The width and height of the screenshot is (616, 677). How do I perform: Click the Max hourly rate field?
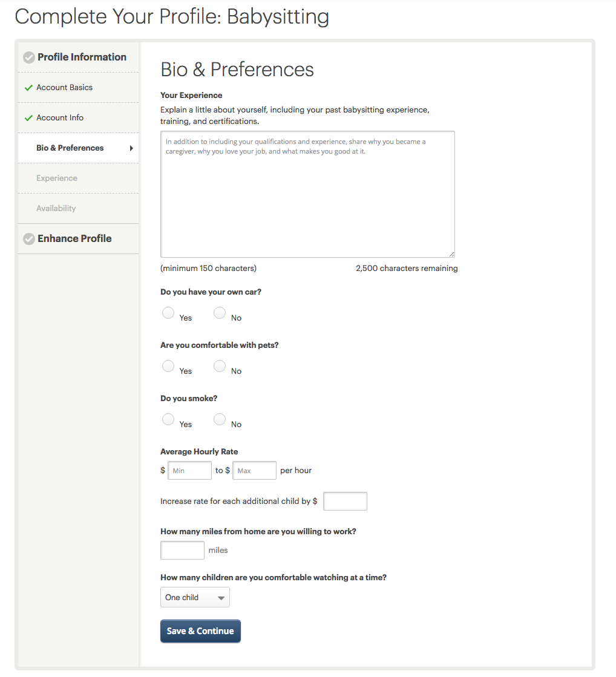click(x=254, y=471)
